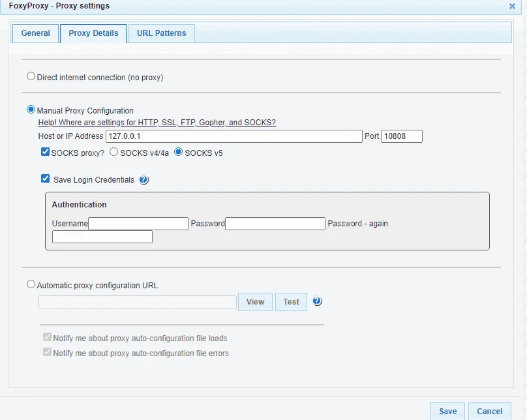
Task: Close the FoxyProxy settings dialog
Action: coord(512,6)
